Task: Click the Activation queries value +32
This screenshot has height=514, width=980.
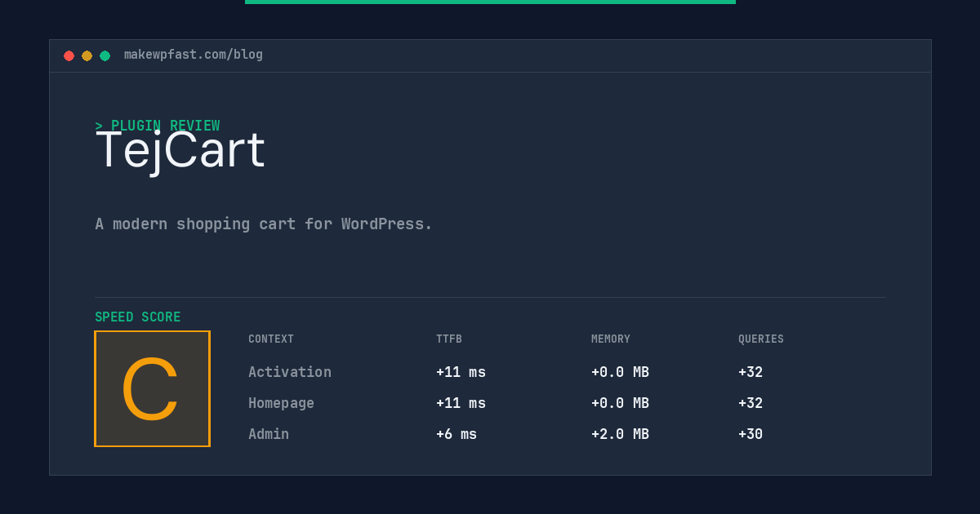Action: 751,372
